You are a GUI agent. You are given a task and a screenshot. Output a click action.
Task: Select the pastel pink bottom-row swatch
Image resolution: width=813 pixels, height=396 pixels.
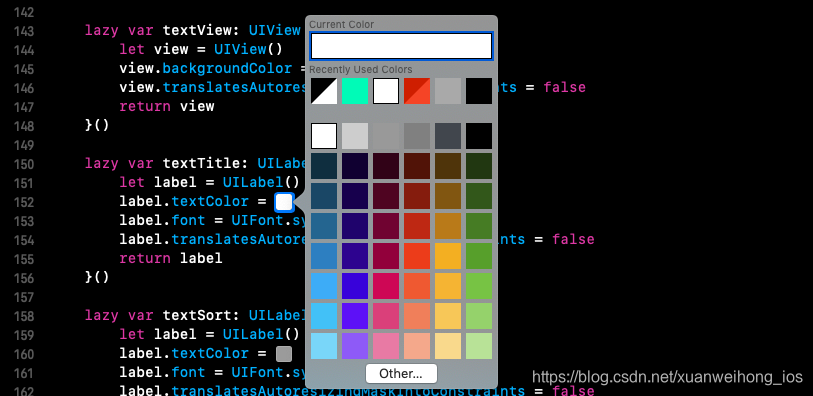tap(386, 346)
